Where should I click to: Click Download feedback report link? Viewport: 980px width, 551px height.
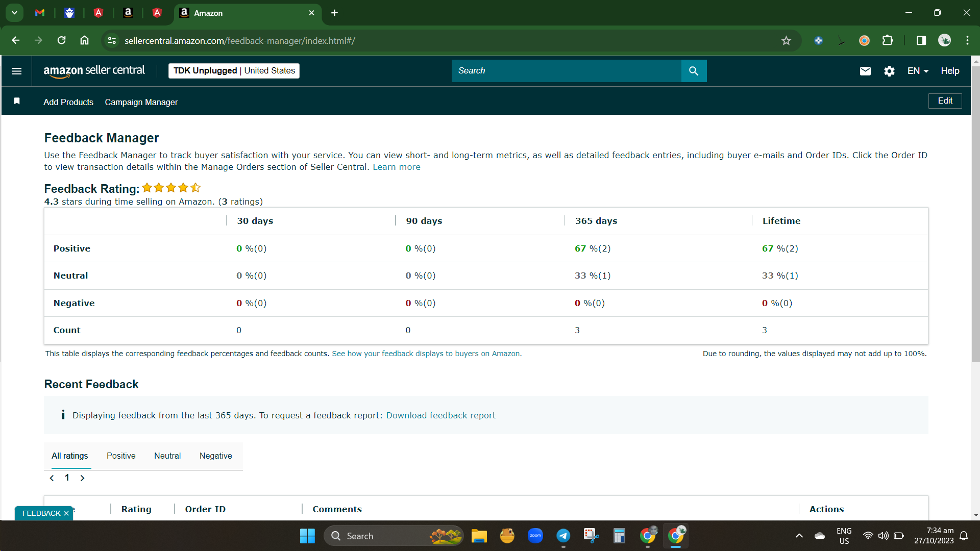(440, 415)
